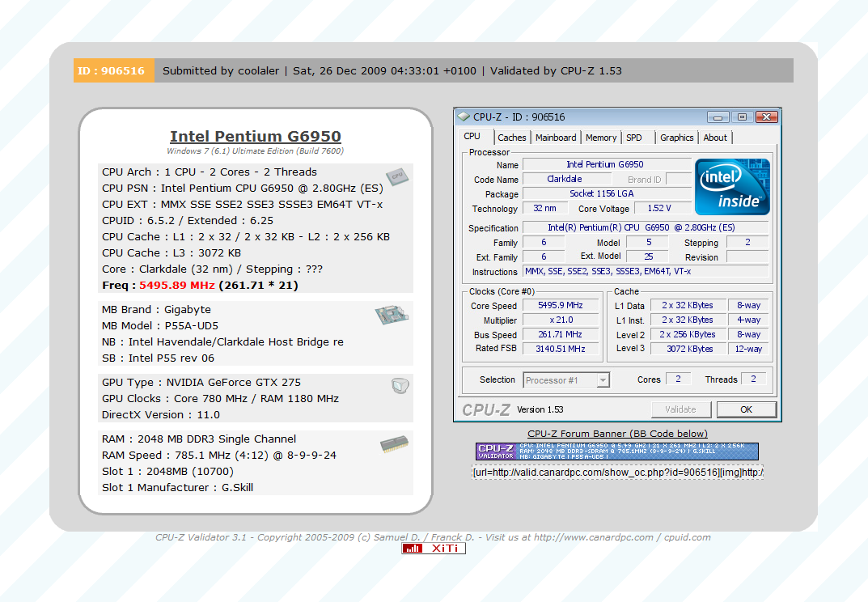Image resolution: width=868 pixels, height=602 pixels.
Task: Click the BB code URL input field
Action: (x=617, y=473)
